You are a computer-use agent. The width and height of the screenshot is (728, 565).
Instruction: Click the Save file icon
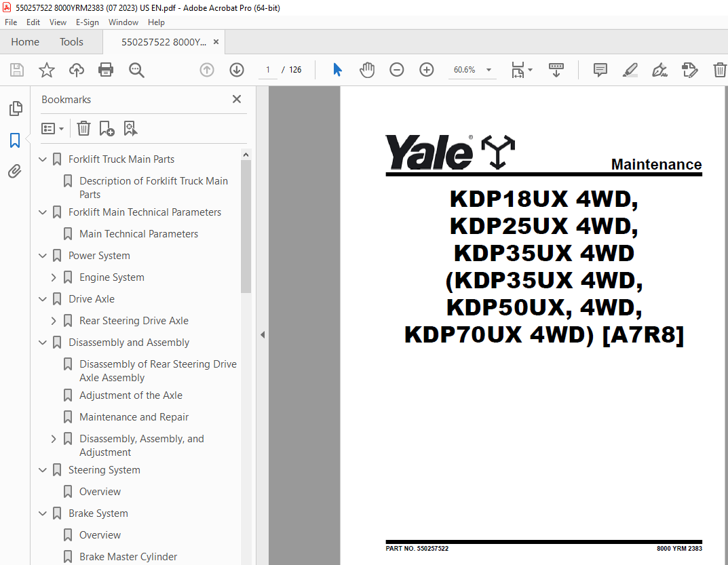[17, 70]
